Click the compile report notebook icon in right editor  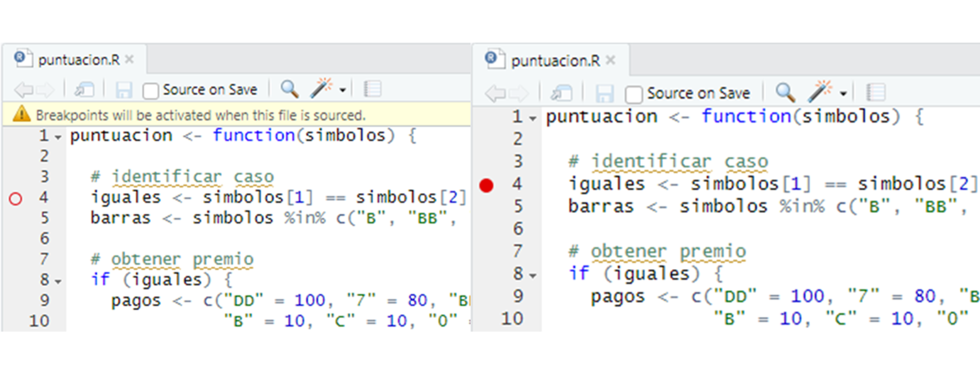click(875, 92)
